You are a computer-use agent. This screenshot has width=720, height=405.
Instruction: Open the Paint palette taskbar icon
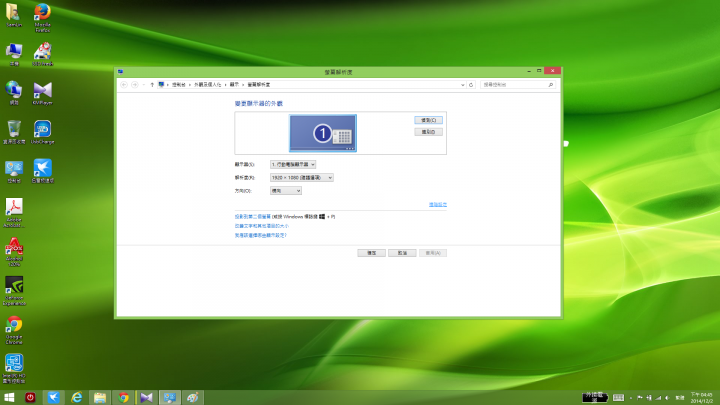pyautogui.click(x=192, y=398)
